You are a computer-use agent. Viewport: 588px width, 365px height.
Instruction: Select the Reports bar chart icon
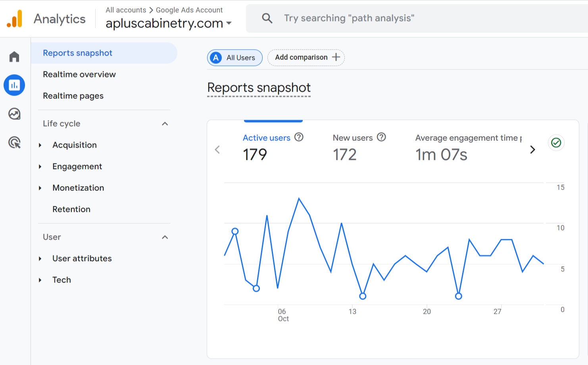click(14, 85)
